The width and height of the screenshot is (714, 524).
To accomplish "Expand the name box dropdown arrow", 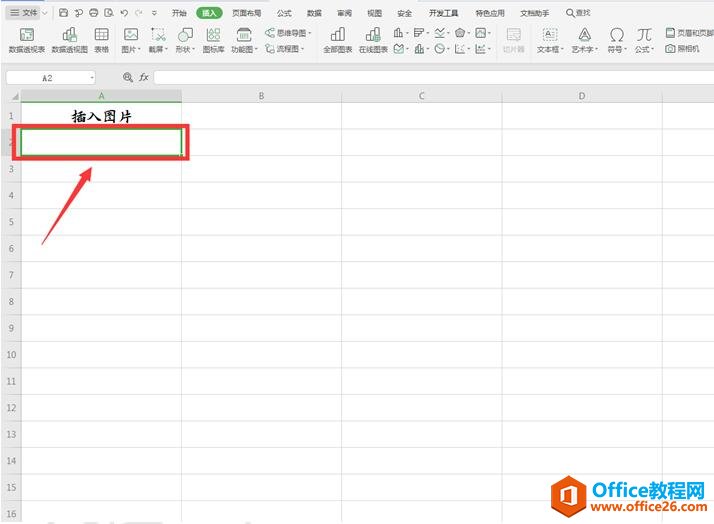I will (92, 78).
